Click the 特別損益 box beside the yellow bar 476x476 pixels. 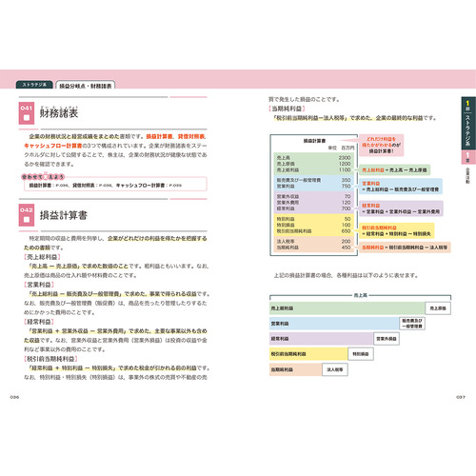(361, 354)
